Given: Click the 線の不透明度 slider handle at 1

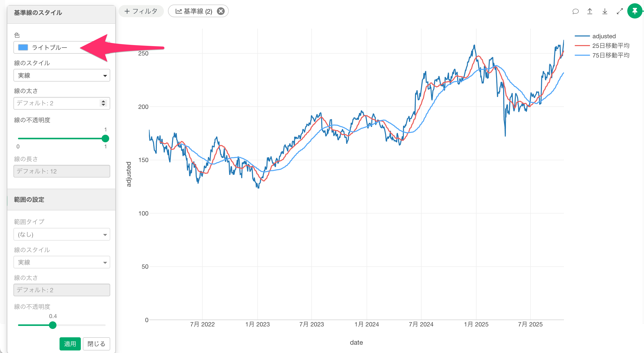Looking at the screenshot, I should click(105, 139).
